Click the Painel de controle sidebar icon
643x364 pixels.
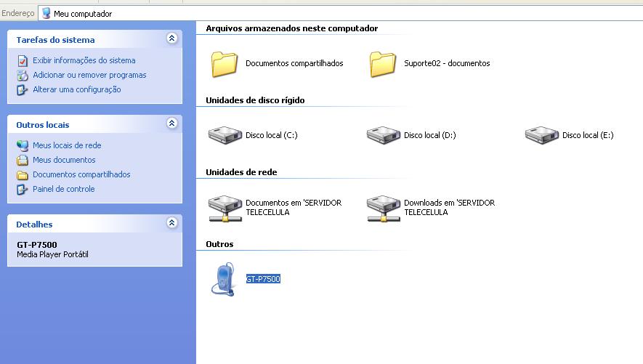tap(22, 190)
